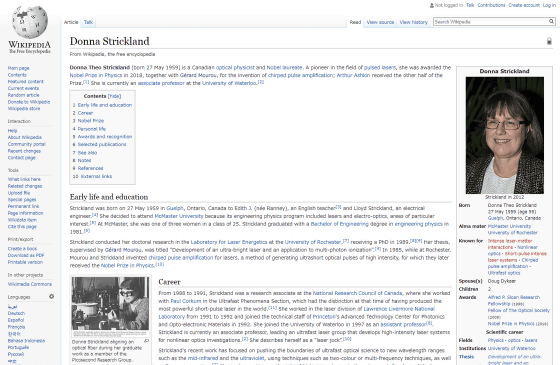The image size is (560, 365).
Task: Switch language to Deutsch
Action: point(16,313)
